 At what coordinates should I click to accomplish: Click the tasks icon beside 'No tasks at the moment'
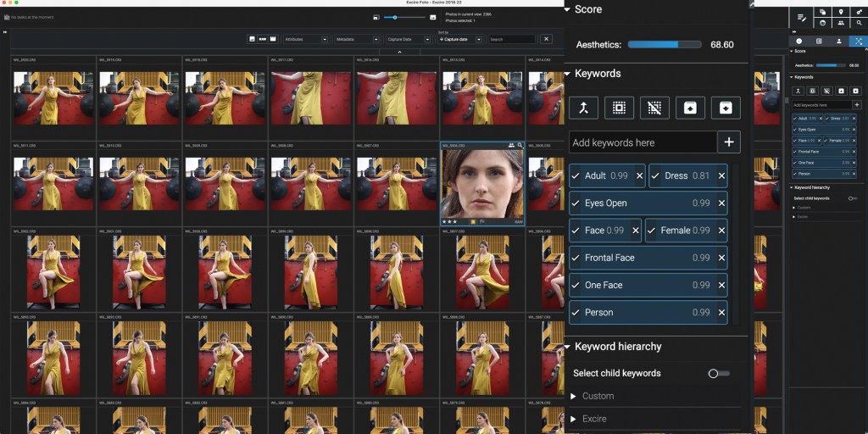click(x=7, y=17)
